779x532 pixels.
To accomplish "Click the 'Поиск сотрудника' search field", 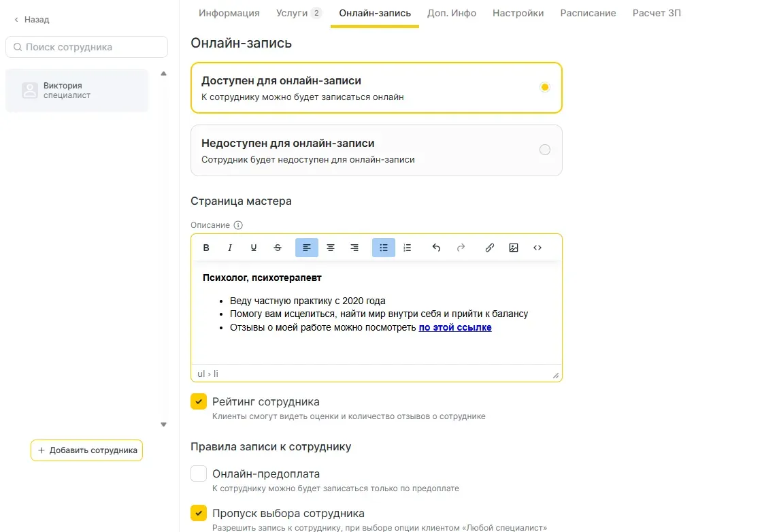I will [x=87, y=47].
